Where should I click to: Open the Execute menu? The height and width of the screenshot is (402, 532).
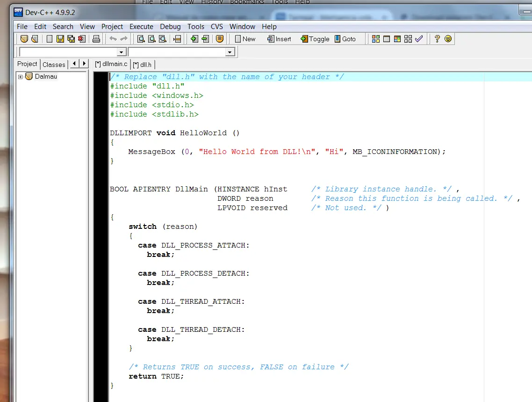coord(141,27)
